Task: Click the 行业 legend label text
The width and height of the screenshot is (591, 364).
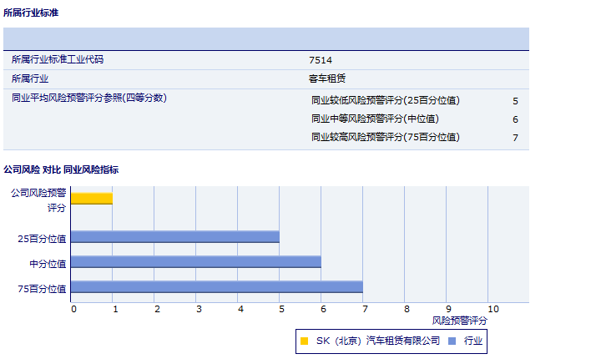Action: point(473,341)
